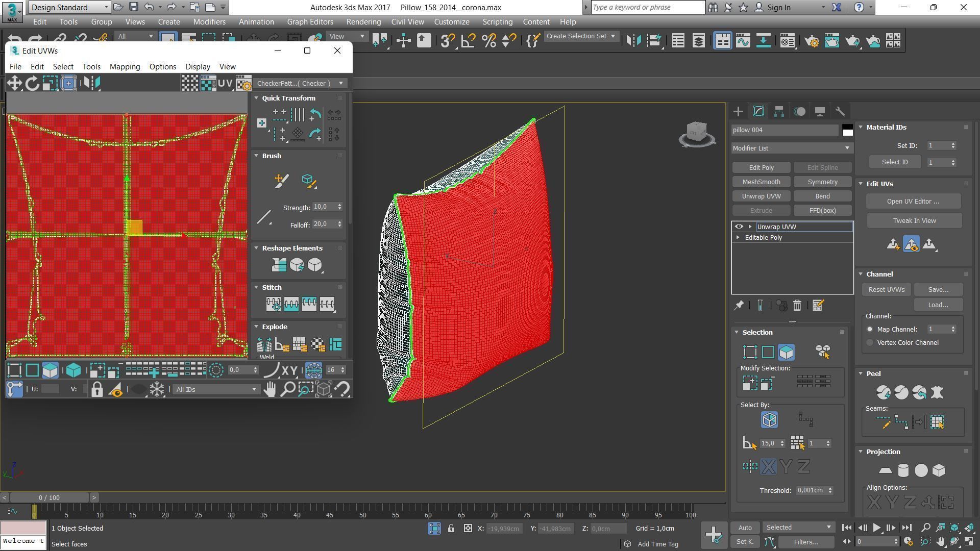Click the Cylindrical Map projection icon
980x551 pixels.
coord(903,470)
